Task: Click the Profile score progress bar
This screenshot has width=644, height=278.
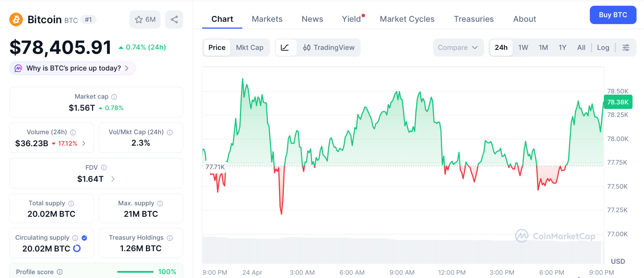Action: 135,272
